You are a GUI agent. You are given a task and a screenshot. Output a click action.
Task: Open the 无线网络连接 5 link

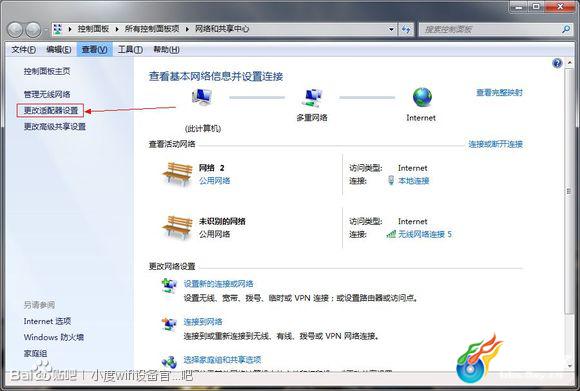click(x=425, y=234)
